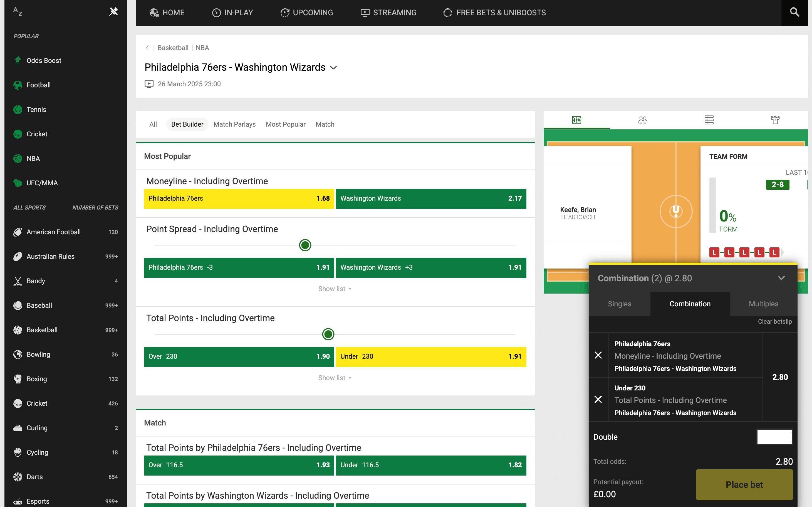Switch to Match Parlays tab

[x=235, y=124]
